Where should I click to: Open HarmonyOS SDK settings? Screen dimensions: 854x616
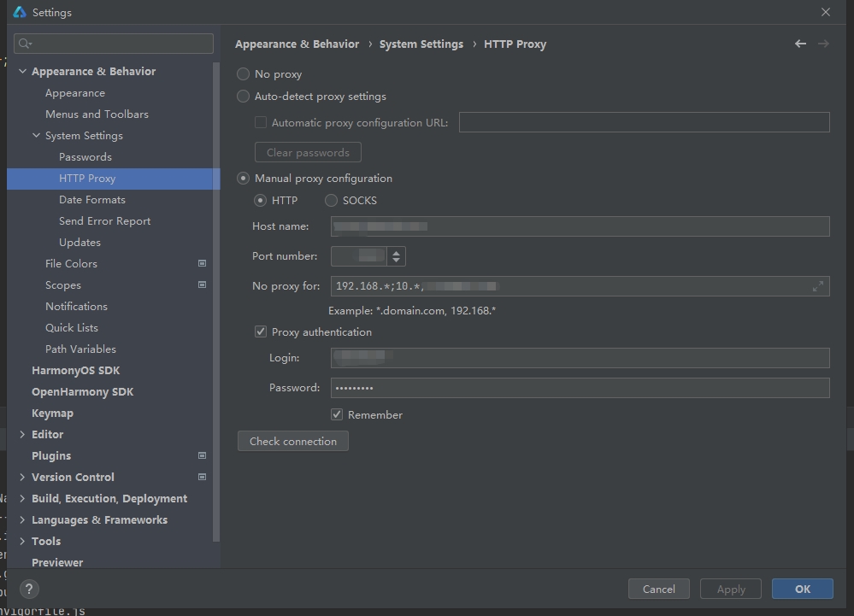(76, 371)
